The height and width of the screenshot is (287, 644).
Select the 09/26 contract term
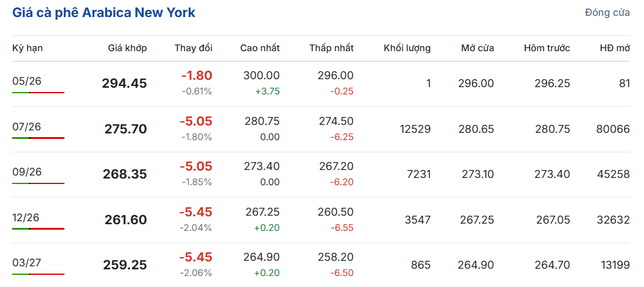click(x=27, y=172)
